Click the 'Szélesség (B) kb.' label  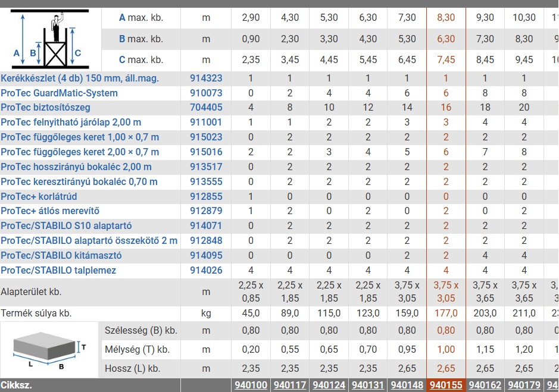pos(141,330)
